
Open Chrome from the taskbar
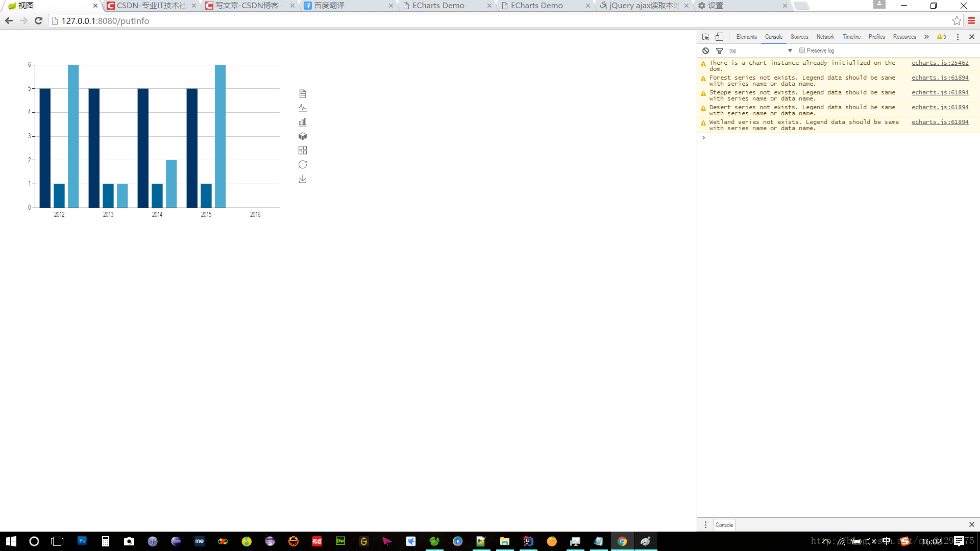(622, 541)
